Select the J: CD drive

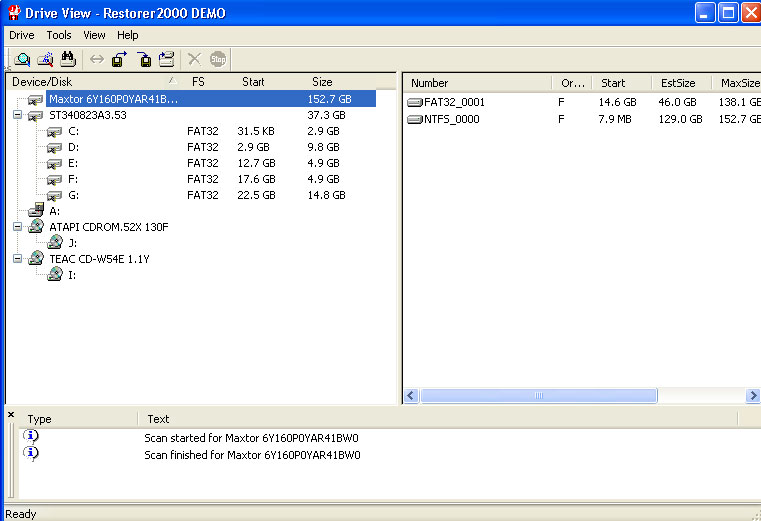[x=72, y=243]
